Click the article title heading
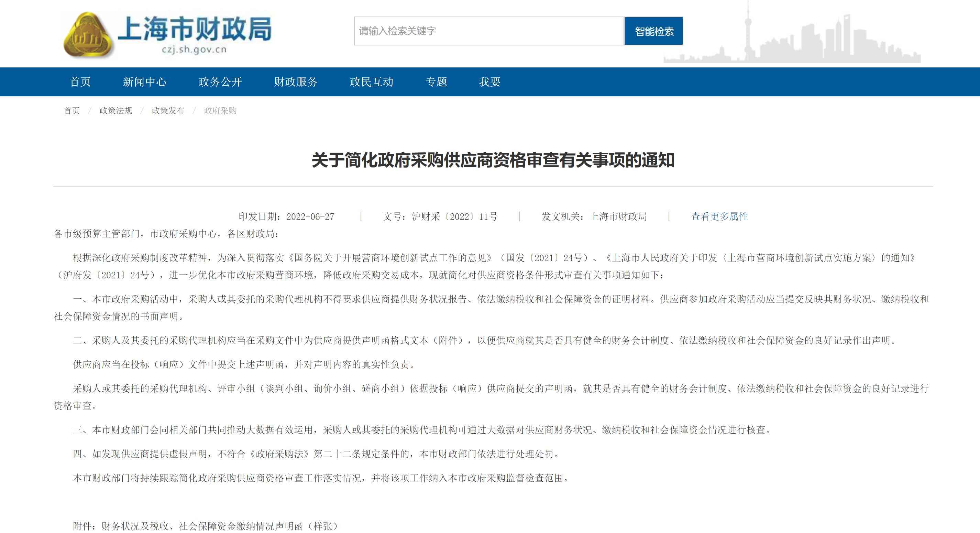The image size is (980, 533). [493, 160]
